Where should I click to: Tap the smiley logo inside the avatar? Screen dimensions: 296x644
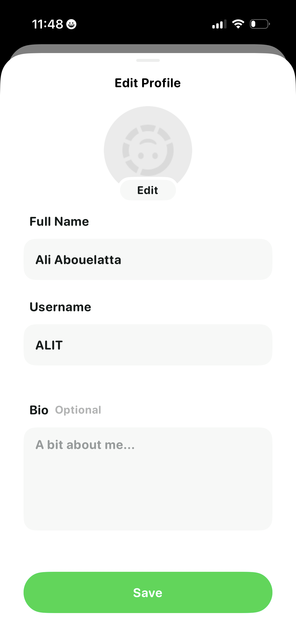[148, 150]
